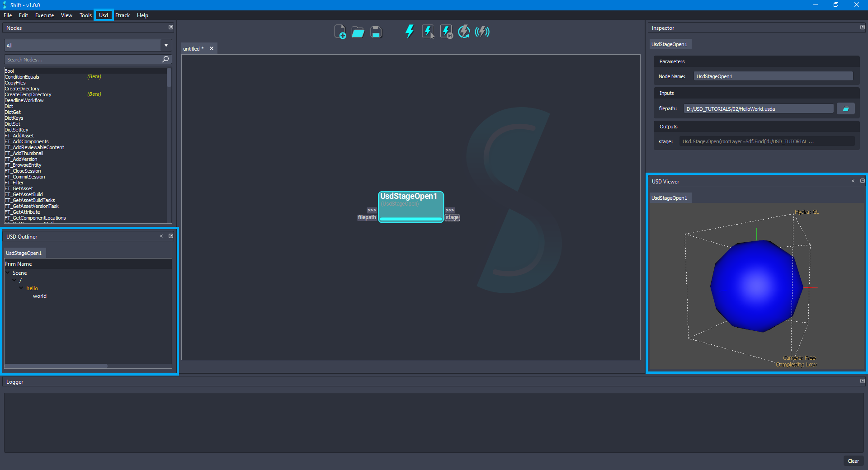Image resolution: width=868 pixels, height=470 pixels.
Task: Clear the Logger output
Action: pos(853,461)
